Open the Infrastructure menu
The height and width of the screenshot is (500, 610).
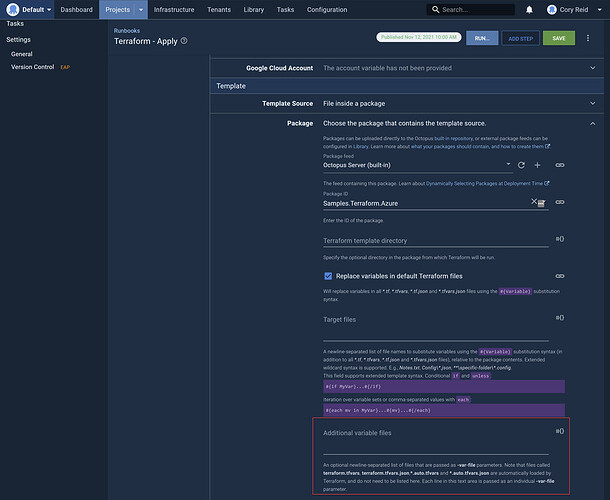(174, 9)
